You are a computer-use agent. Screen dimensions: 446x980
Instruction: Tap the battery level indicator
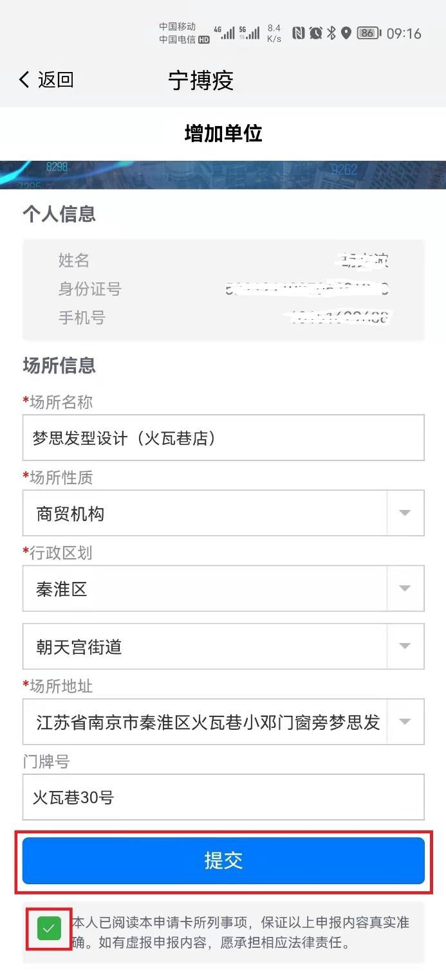[369, 33]
